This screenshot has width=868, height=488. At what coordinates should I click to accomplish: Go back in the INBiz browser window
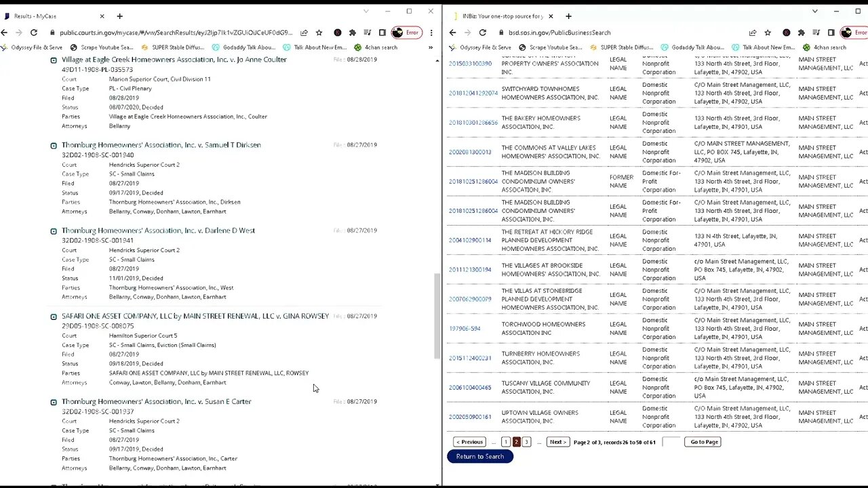coord(452,33)
